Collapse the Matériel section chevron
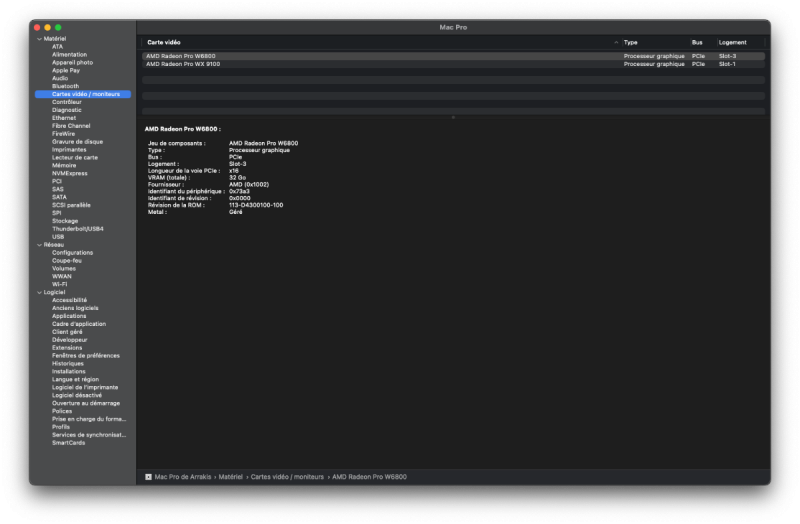800x524 pixels. 39,39
